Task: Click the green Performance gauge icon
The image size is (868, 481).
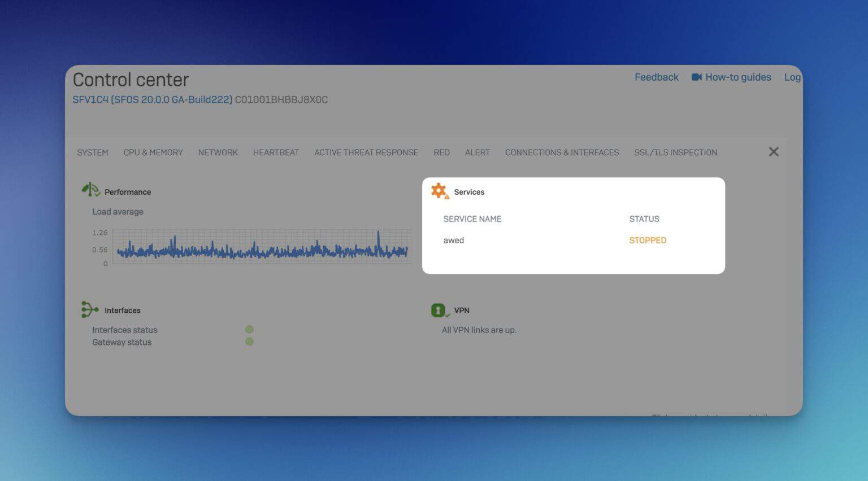Action: (x=90, y=190)
